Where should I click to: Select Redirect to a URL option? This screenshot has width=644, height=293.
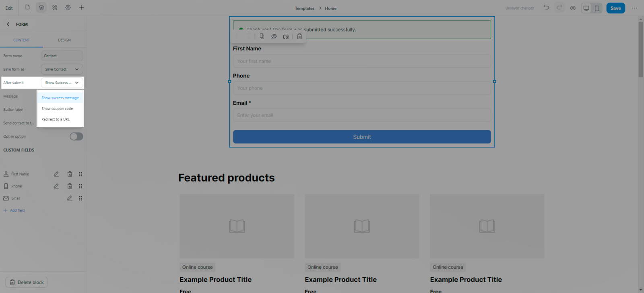(56, 119)
